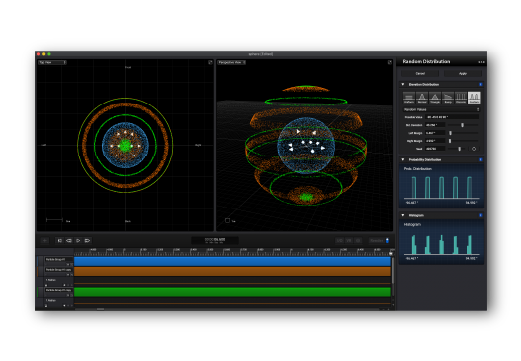Screen dimensions: 521x361
Task: Click the Probability Distribution graph
Action: [441, 186]
